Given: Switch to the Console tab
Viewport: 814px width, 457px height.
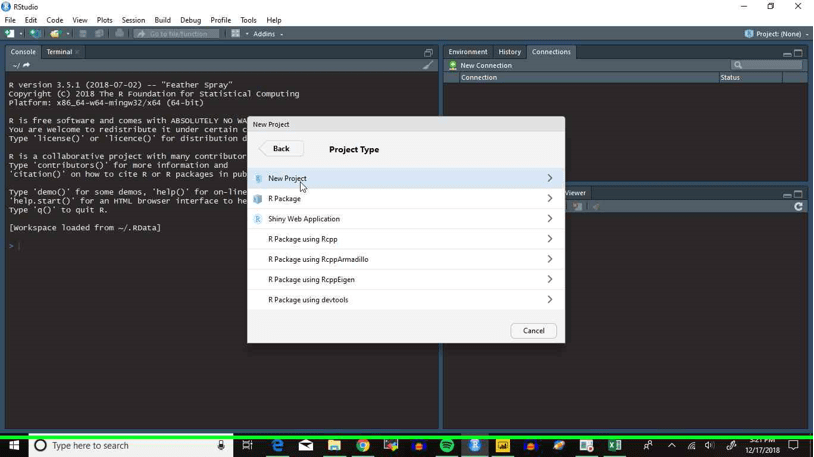Looking at the screenshot, I should point(23,52).
